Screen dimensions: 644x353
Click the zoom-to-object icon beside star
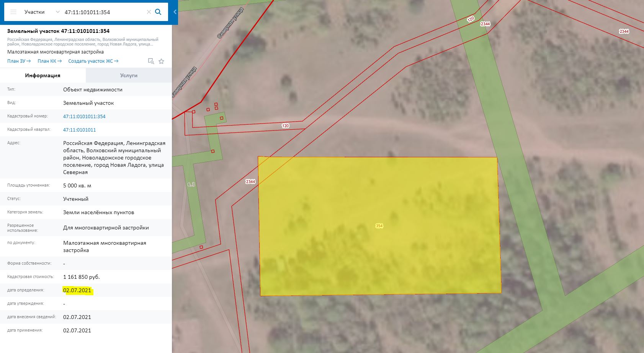coord(151,61)
